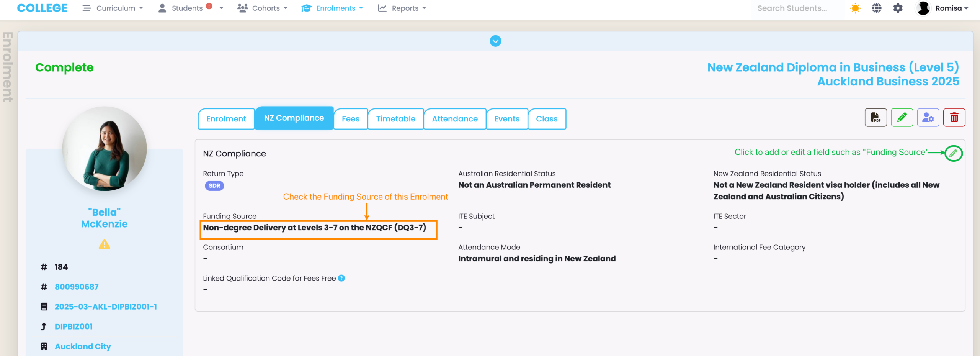Switch to the Fees tab
Screen dimensions: 980x356
[350, 119]
